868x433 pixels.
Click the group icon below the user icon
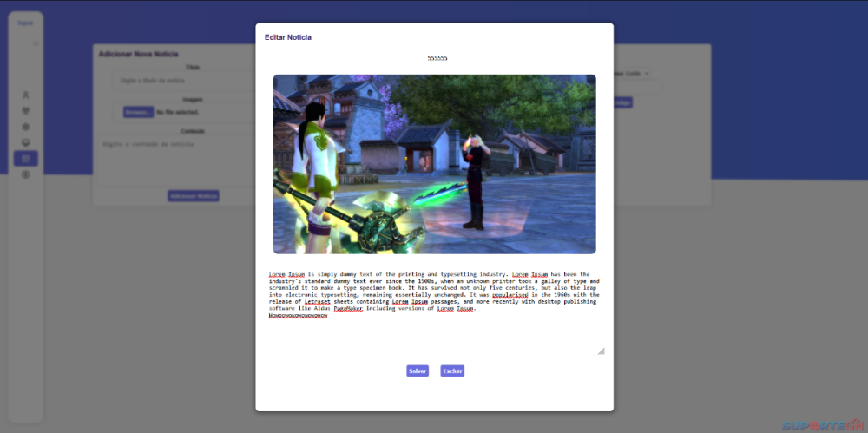click(x=25, y=111)
